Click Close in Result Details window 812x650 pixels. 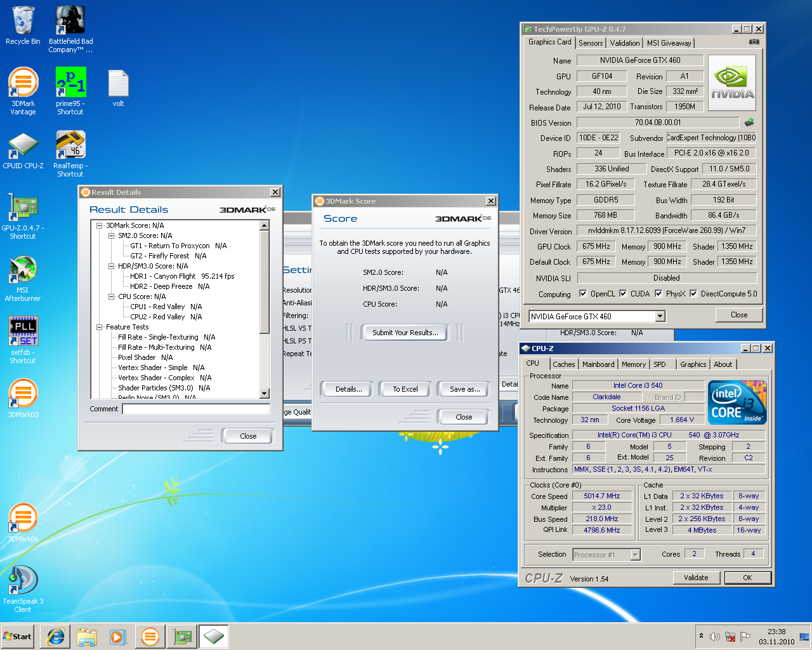(x=248, y=436)
